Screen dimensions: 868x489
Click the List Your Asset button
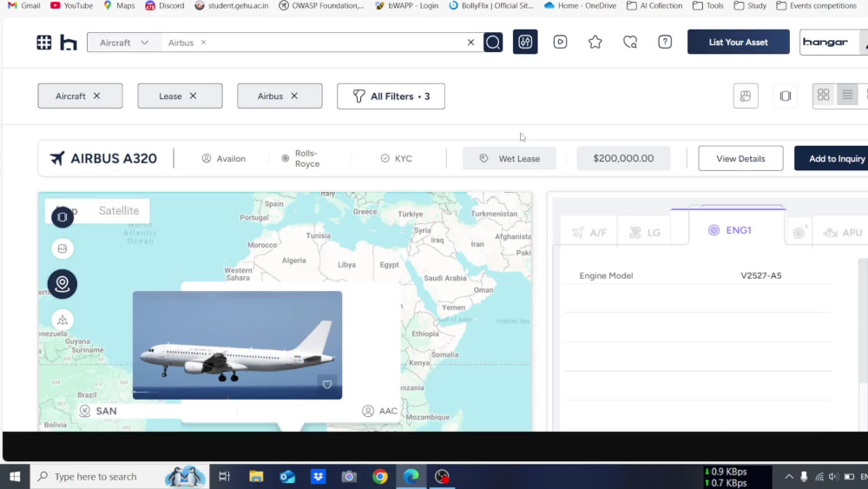738,42
